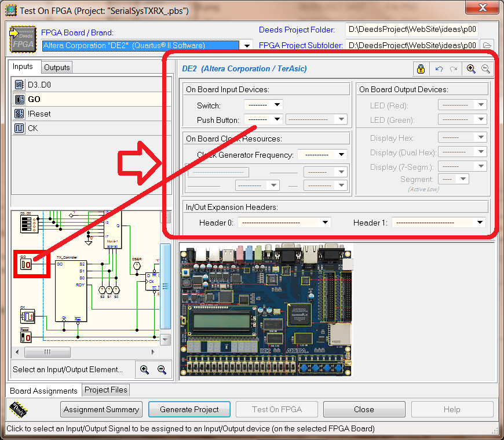Close the Test On FPGA window
Image resolution: width=504 pixels, height=440 pixels.
pos(482,8)
